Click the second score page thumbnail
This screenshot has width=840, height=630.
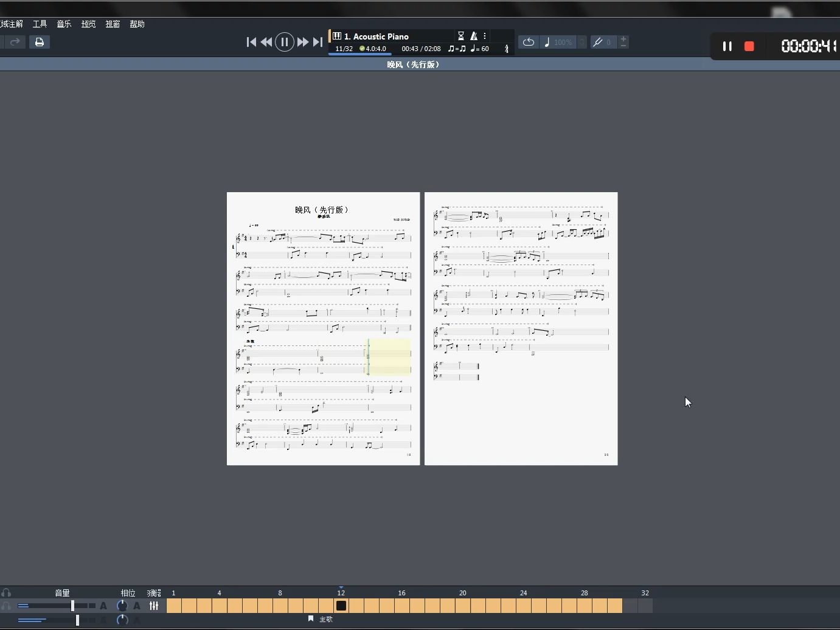[521, 328]
